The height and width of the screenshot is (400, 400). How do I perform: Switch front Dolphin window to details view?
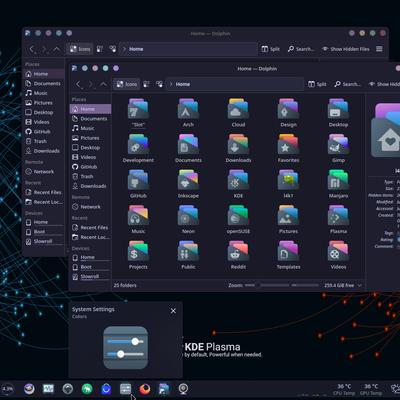[159, 84]
